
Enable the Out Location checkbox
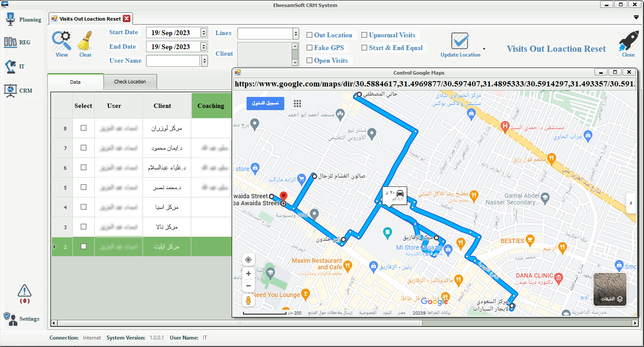pyautogui.click(x=309, y=35)
